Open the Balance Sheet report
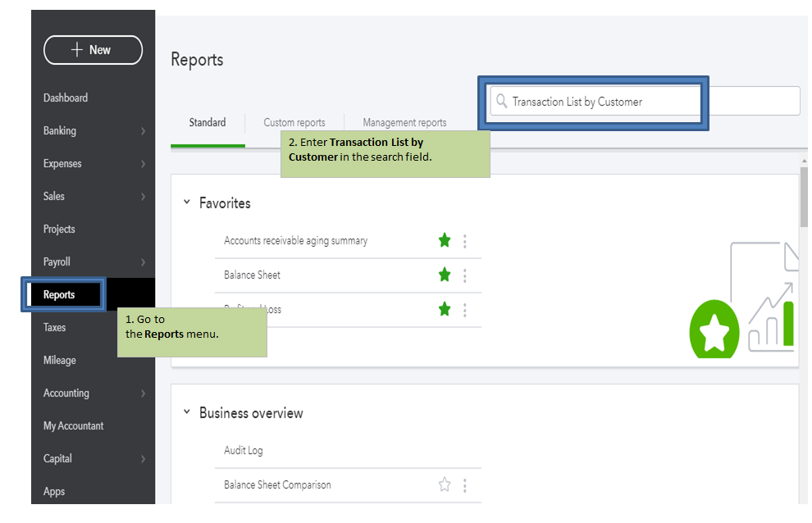This screenshot has height=523, width=812. pyautogui.click(x=252, y=275)
